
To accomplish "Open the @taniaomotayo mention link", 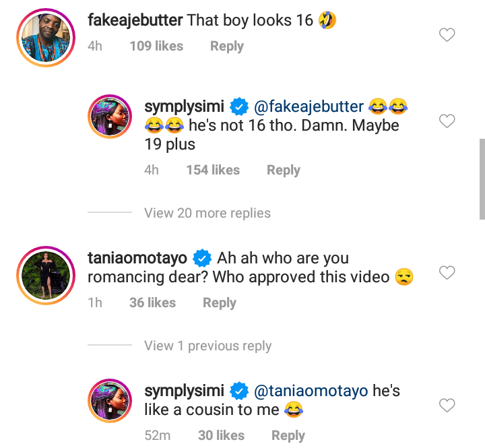I will click(311, 390).
